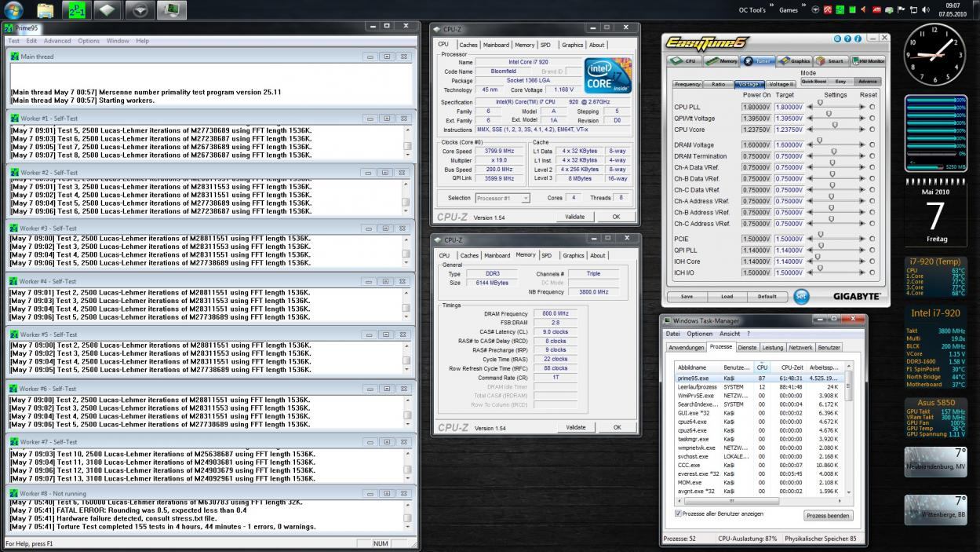The image size is (980, 552).
Task: Click OK in the lower CPU-Z window
Action: 617,427
